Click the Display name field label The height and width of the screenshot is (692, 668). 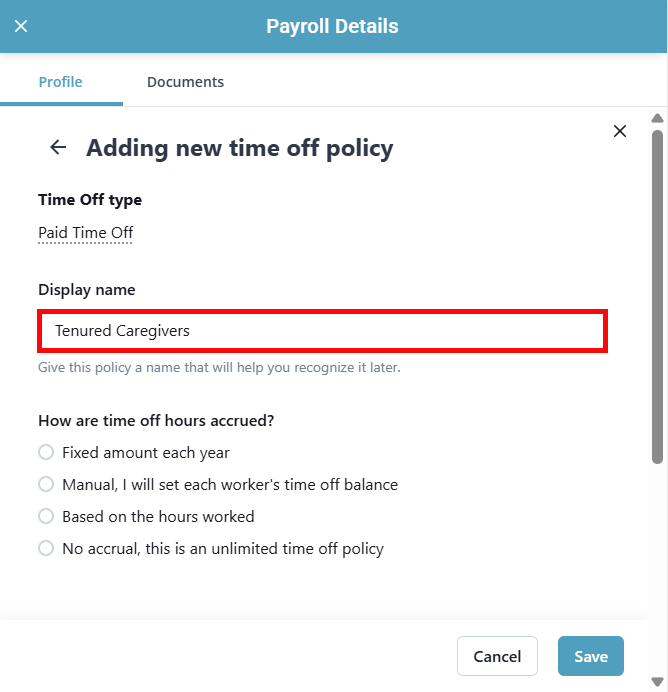tap(87, 290)
